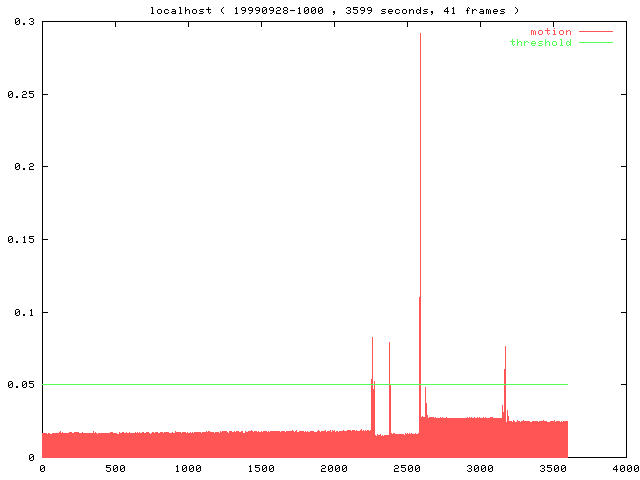The image size is (640, 480).
Task: Click the 0.2 y-axis label
Action: point(23,167)
